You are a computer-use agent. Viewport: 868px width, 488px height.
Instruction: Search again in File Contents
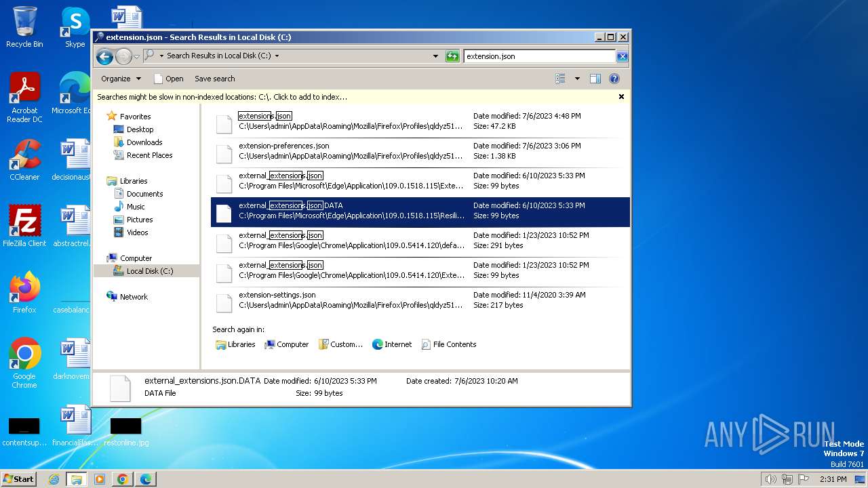(449, 344)
